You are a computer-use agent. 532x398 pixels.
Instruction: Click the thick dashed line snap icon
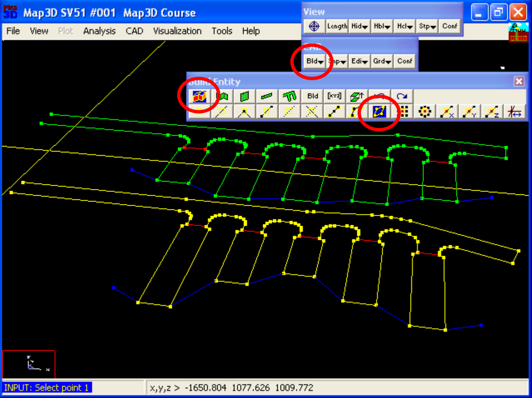[x=267, y=111]
